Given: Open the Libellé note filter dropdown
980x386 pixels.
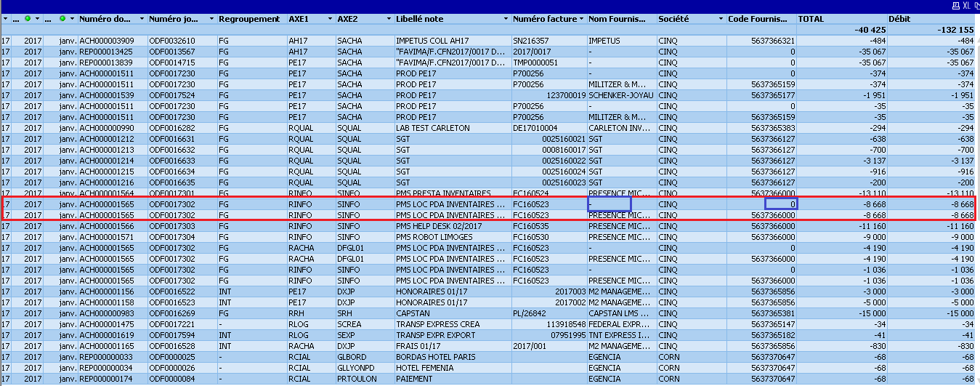Looking at the screenshot, I should coord(504,18).
